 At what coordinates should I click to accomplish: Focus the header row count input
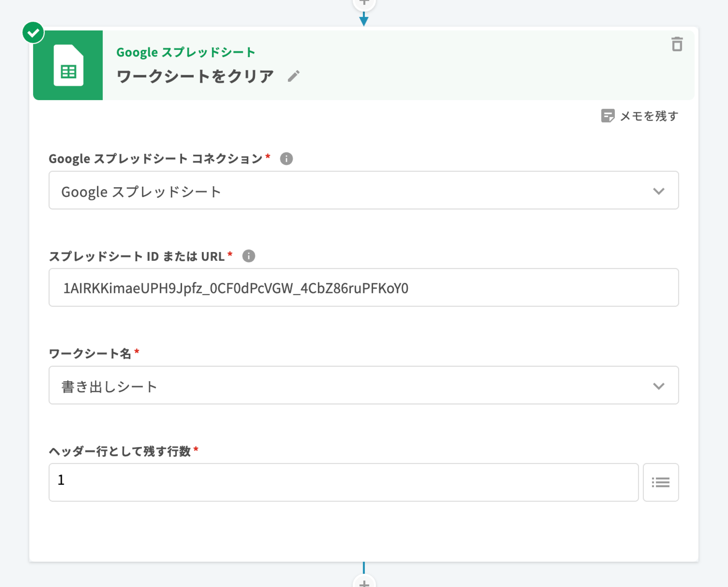343,482
